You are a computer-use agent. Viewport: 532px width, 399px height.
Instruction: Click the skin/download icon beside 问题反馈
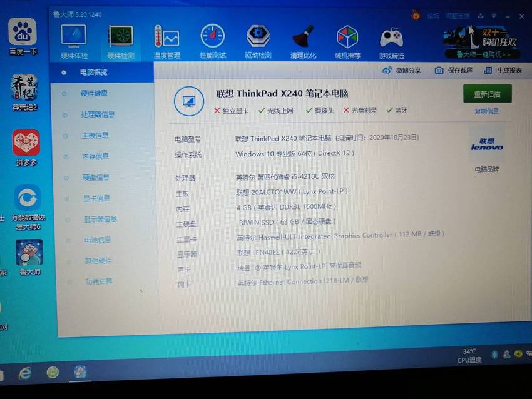coord(481,16)
